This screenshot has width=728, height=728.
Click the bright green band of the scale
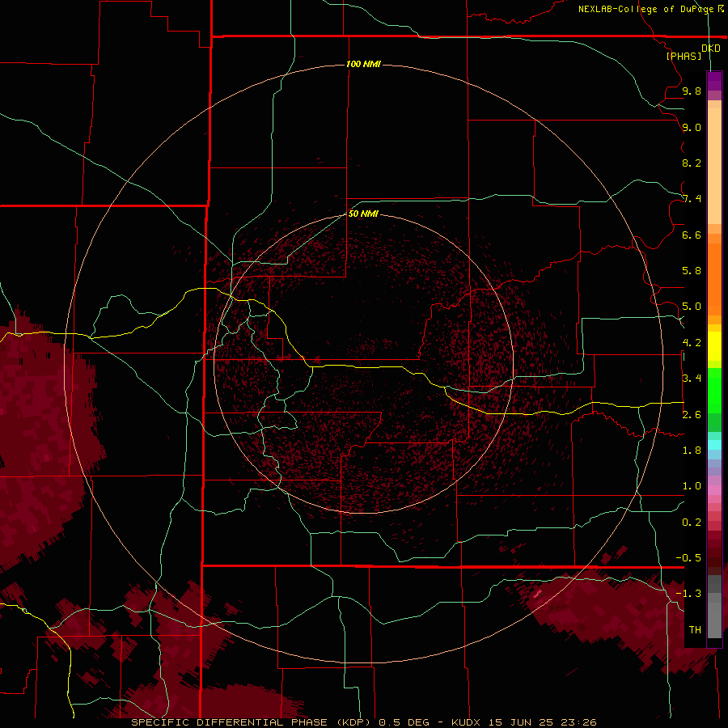coord(714,390)
